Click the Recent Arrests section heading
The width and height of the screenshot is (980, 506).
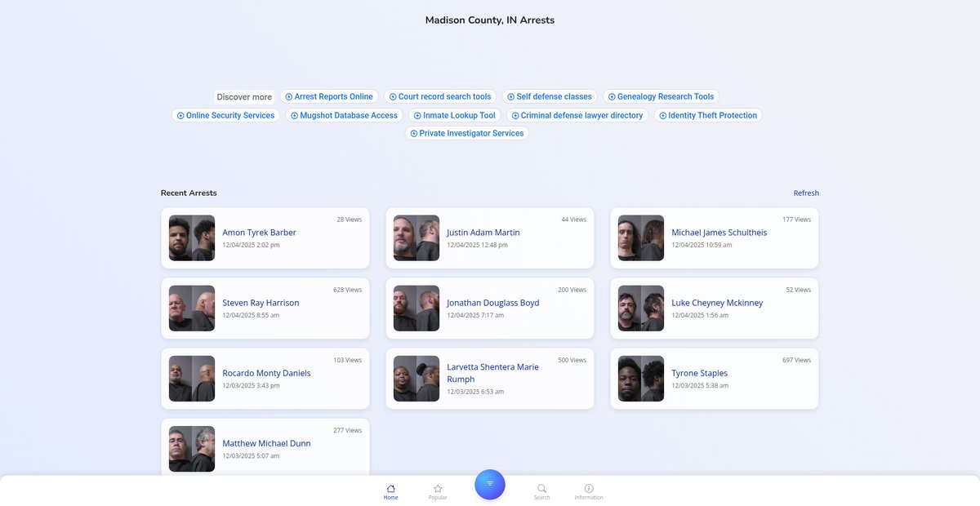(x=189, y=193)
